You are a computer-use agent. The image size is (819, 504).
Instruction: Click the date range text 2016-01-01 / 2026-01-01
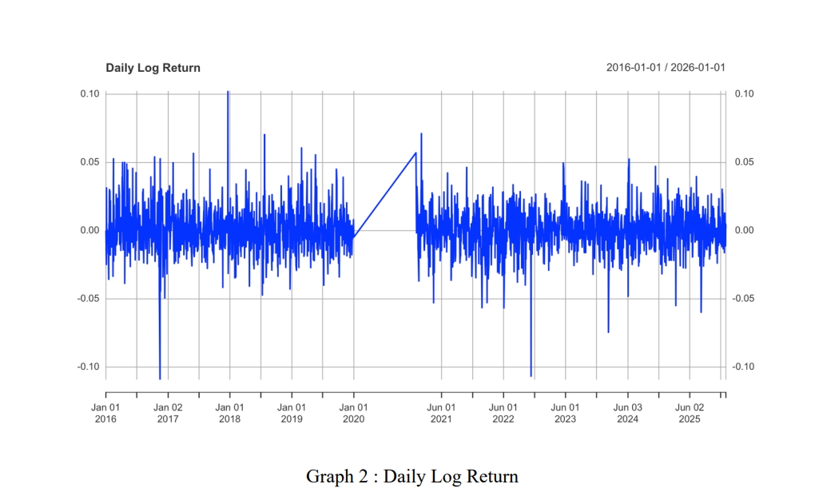point(666,68)
